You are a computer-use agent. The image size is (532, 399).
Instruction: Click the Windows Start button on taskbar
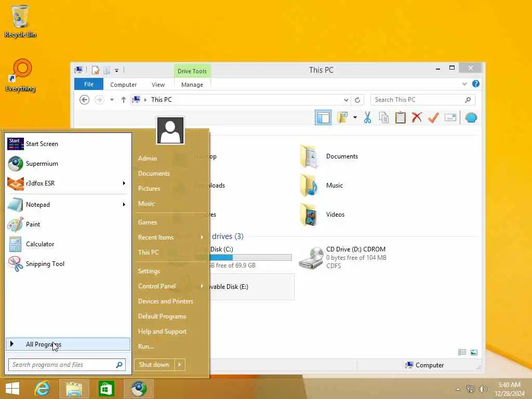point(12,389)
